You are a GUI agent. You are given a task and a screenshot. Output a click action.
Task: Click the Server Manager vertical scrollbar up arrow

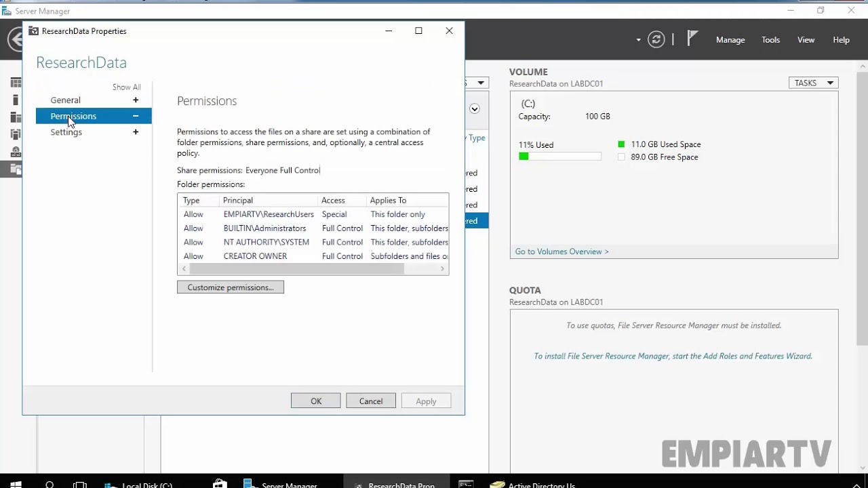pyautogui.click(x=863, y=66)
